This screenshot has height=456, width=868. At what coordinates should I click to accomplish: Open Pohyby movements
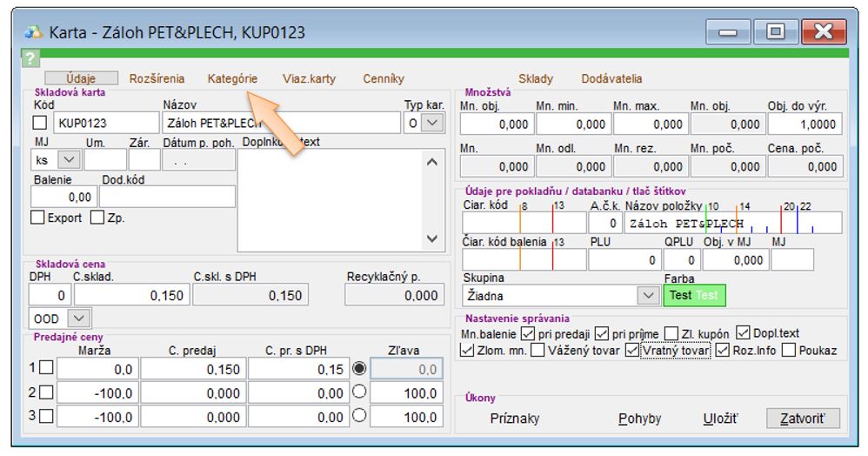[x=639, y=419]
